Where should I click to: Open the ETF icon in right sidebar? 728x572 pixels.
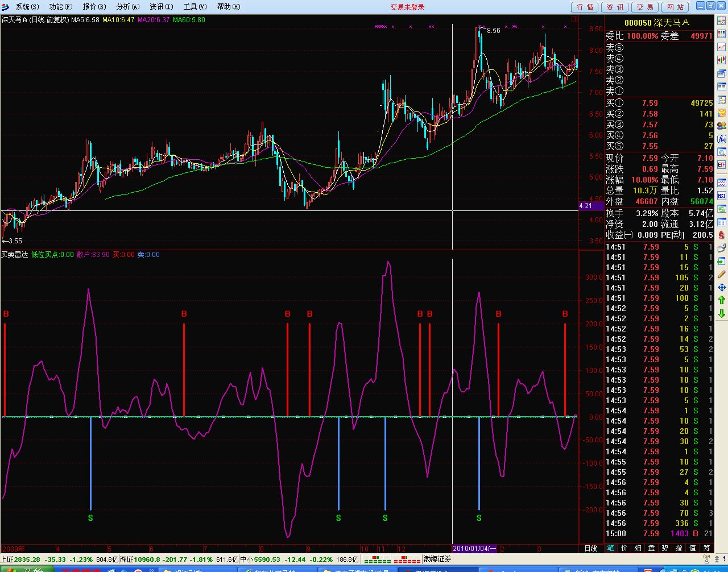[722, 165]
